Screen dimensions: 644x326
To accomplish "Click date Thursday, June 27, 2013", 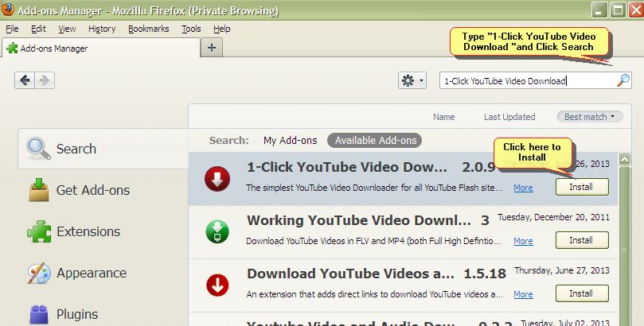I will tap(562, 270).
